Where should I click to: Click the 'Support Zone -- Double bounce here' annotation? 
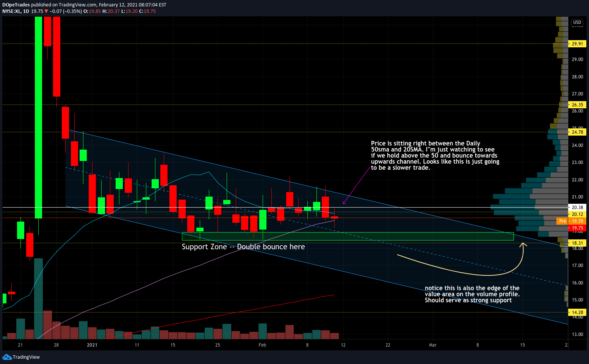pyautogui.click(x=243, y=247)
